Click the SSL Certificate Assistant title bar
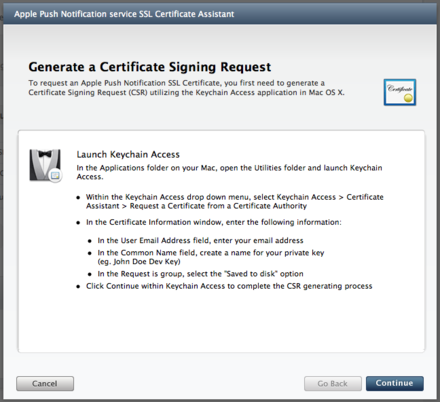 coord(220,14)
